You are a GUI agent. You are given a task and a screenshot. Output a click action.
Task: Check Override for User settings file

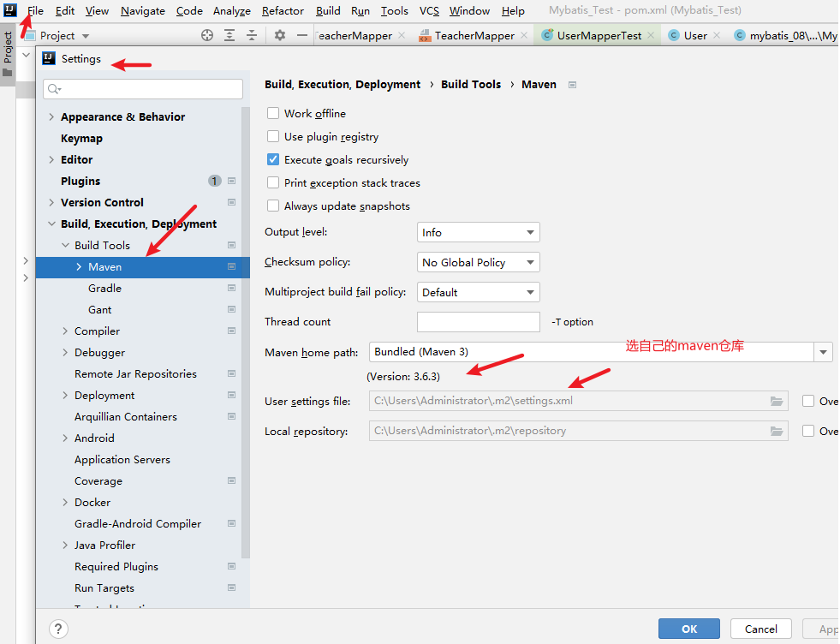[x=808, y=401]
